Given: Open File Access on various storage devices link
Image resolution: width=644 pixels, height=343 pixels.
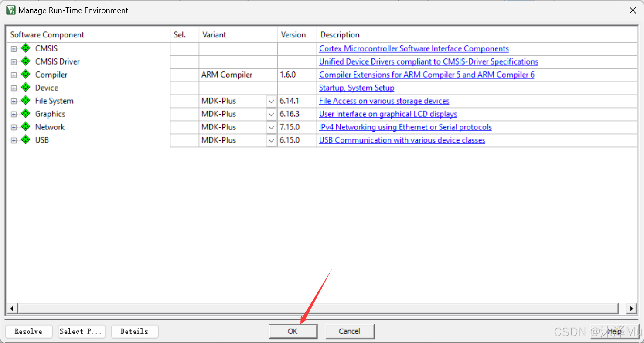Looking at the screenshot, I should [384, 101].
